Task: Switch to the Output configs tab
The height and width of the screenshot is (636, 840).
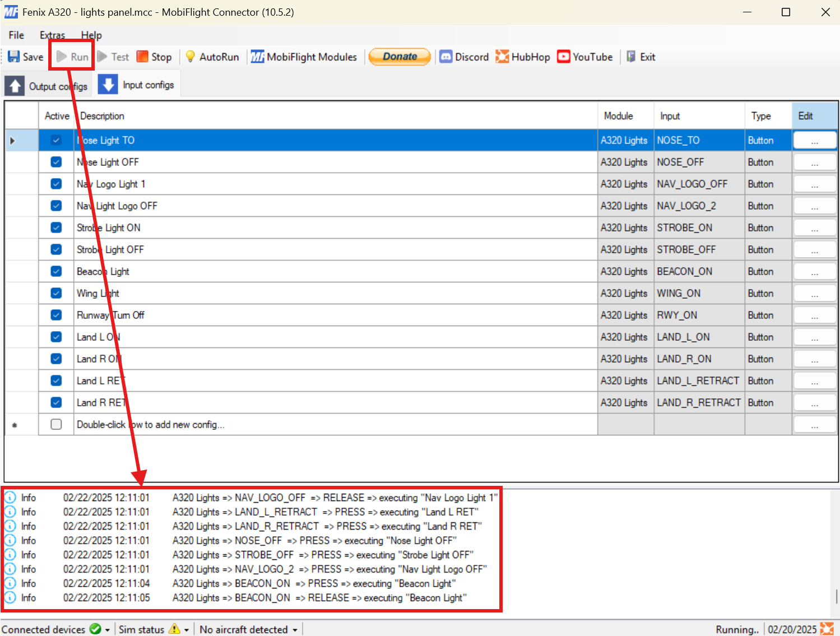Action: [x=47, y=86]
